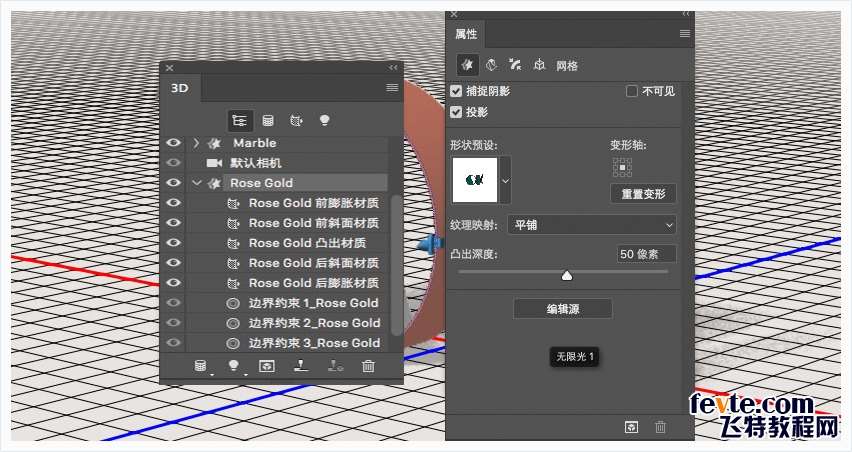This screenshot has height=452, width=852.
Task: Toggle visibility of 默认相机
Action: (173, 163)
